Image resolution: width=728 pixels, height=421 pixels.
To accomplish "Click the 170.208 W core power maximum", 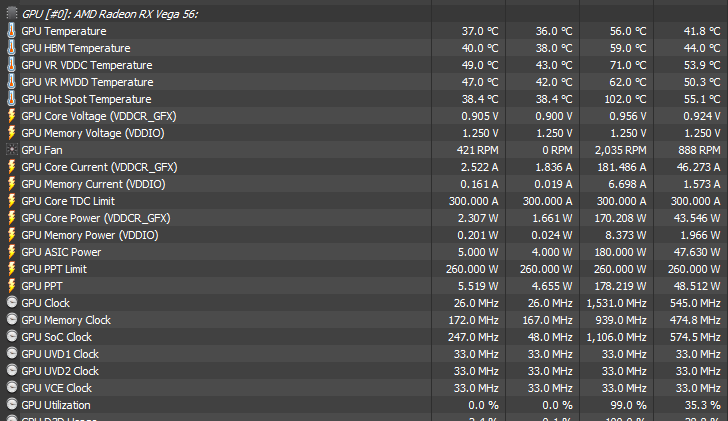I will [620, 218].
